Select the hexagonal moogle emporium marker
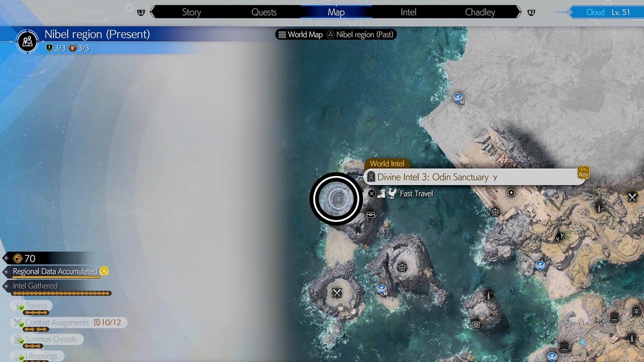Viewport: 644px width, 362px height. pyautogui.click(x=511, y=192)
